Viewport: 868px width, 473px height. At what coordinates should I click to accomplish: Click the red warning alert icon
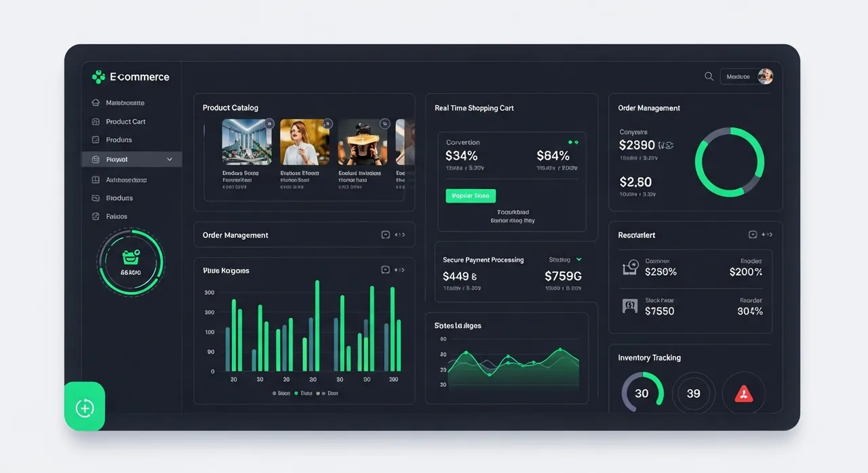tap(744, 394)
